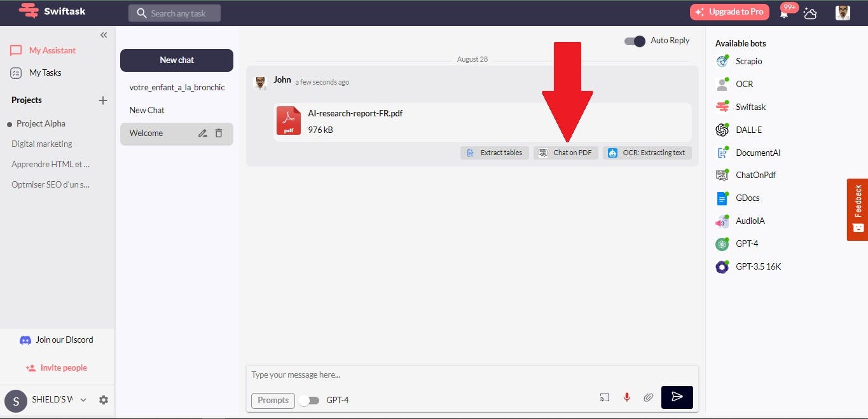The height and width of the screenshot is (419, 868).
Task: Select the AudioIA bot
Action: 740,221
